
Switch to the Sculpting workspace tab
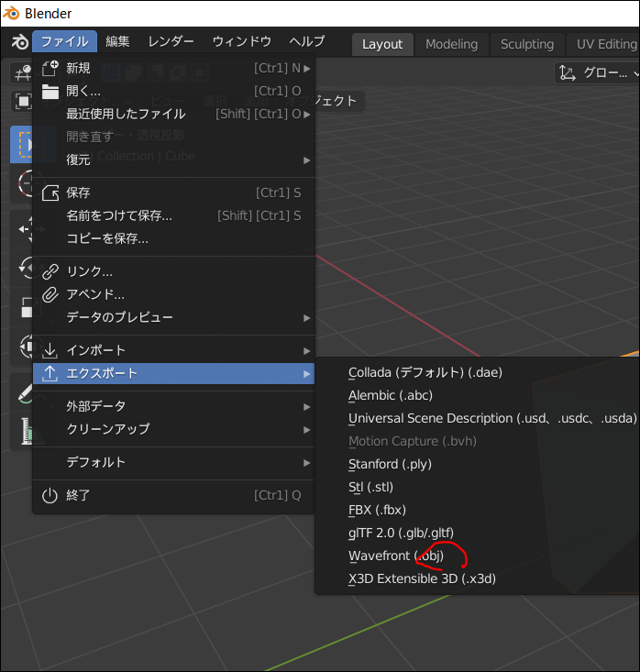point(527,44)
